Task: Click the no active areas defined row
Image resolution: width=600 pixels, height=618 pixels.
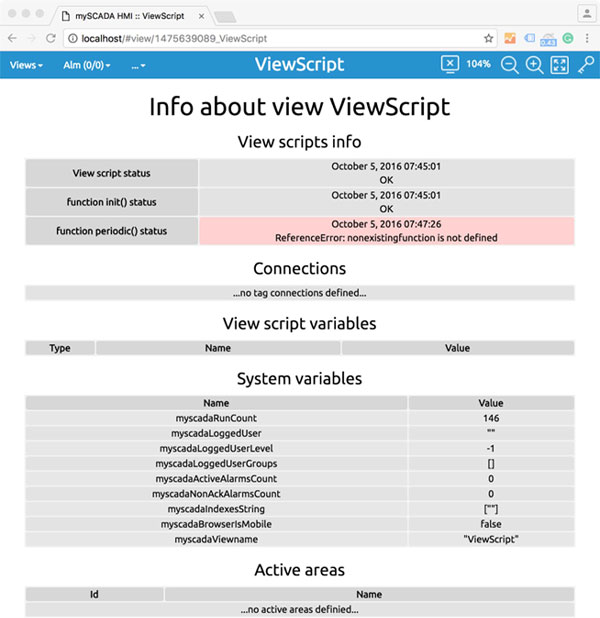Action: (x=300, y=609)
